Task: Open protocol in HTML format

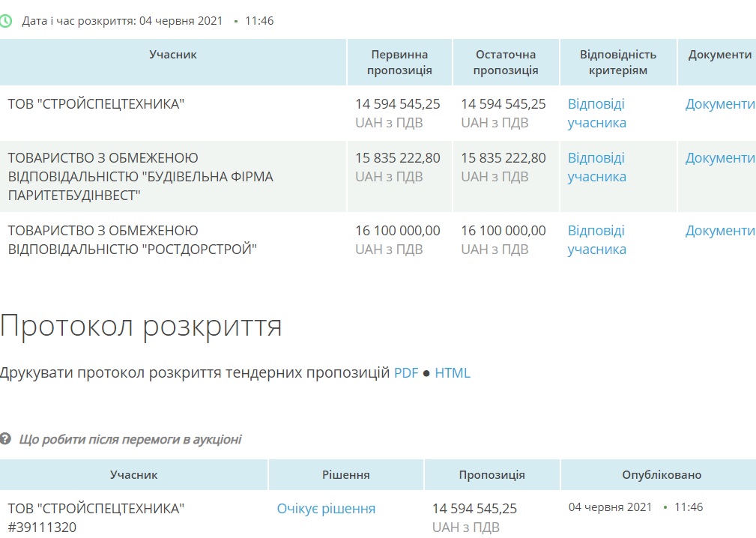Action: pyautogui.click(x=453, y=372)
